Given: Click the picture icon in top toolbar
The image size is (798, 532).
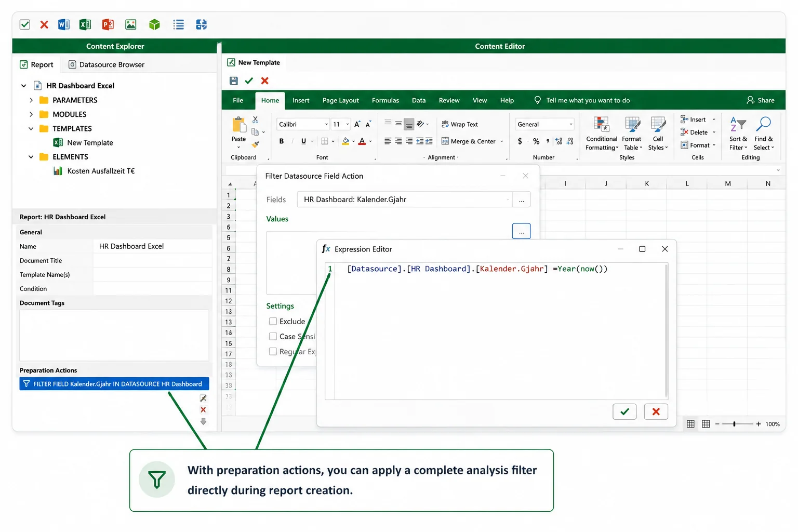Looking at the screenshot, I should (x=131, y=24).
